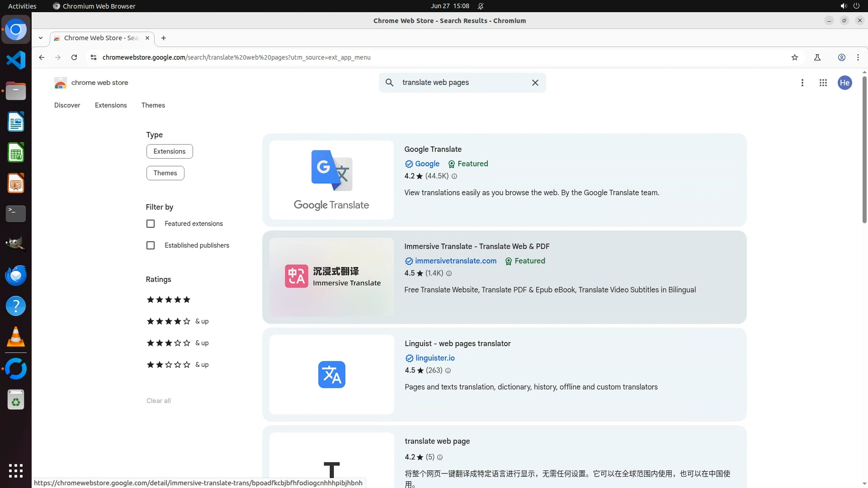
Task: Open the Google apps grid
Action: coord(823,83)
